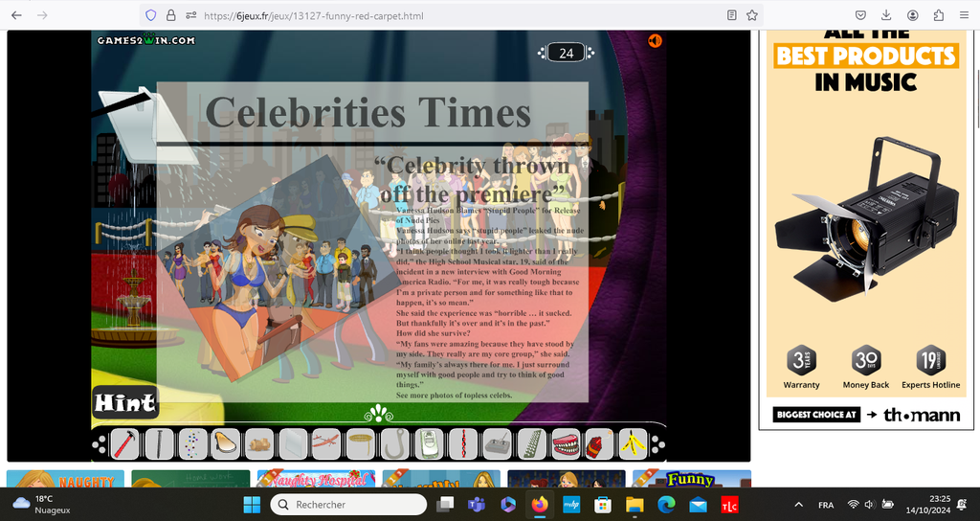The image size is (980, 521).
Task: Click the Funny game thumbnail
Action: tap(689, 479)
